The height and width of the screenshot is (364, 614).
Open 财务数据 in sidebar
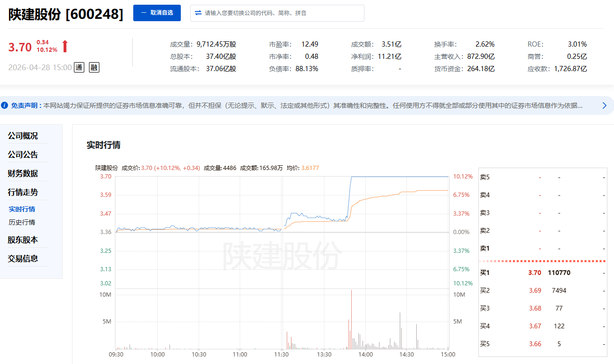point(23,173)
